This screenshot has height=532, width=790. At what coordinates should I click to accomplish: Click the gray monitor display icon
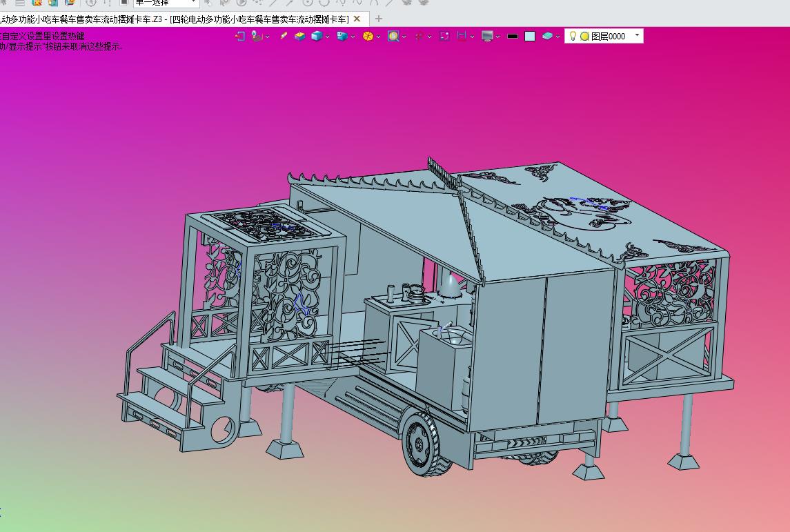click(x=487, y=37)
